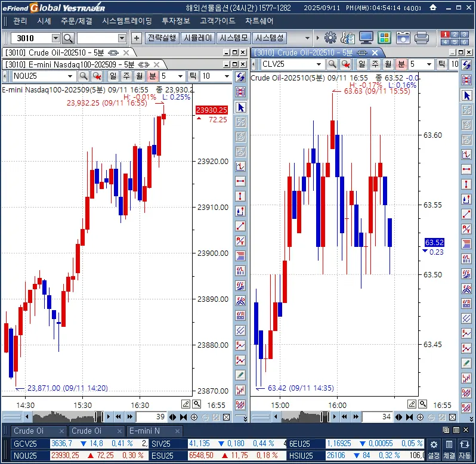The height and width of the screenshot is (464, 476).
Task: Open the settings gear in top toolbar
Action: 330,38
